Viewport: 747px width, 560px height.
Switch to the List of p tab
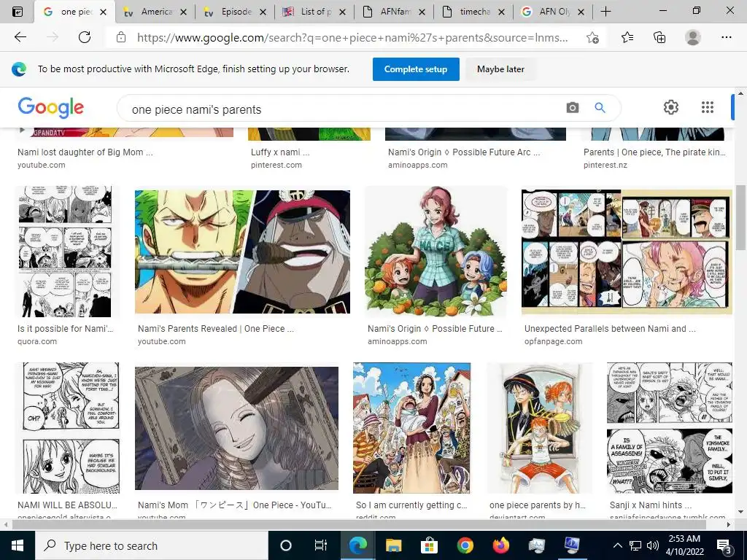(314, 12)
